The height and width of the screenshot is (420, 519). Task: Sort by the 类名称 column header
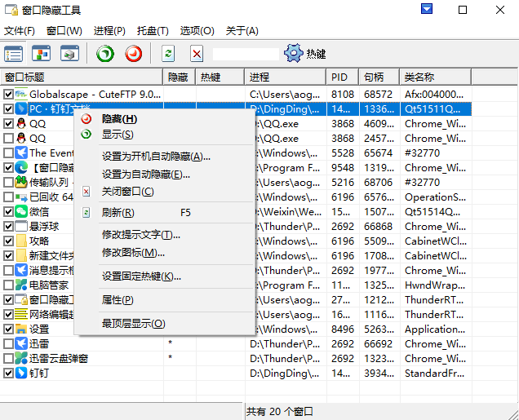[x=436, y=77]
